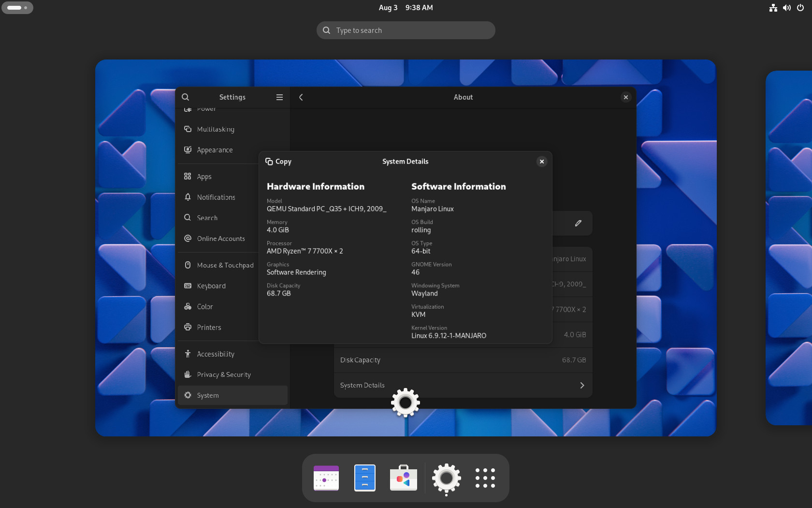Viewport: 812px width, 508px height.
Task: Open the Multitasking settings panel
Action: [232, 129]
